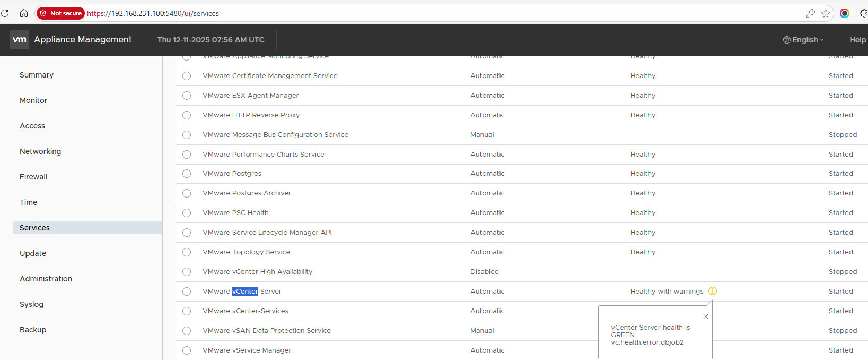Open the Firewall section
The image size is (868, 360).
coord(33,177)
